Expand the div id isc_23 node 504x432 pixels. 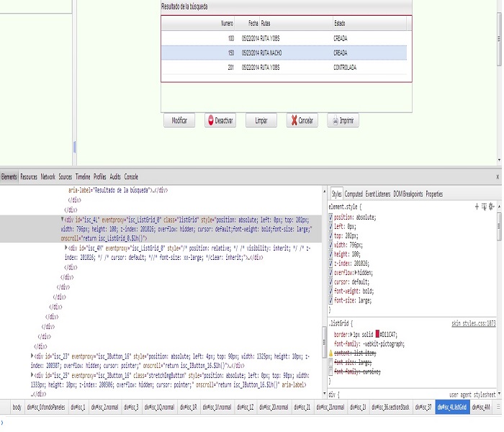pyautogui.click(x=32, y=356)
